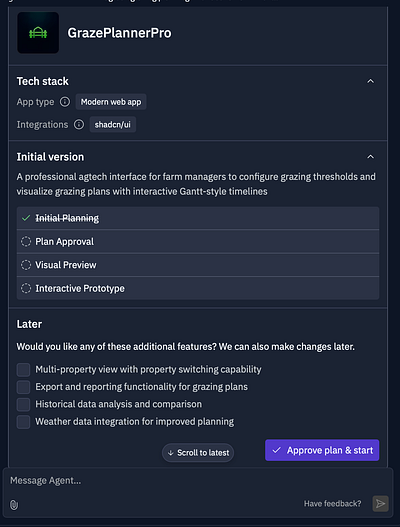Check Export and reporting functionality option
400x527 pixels.
[24, 387]
